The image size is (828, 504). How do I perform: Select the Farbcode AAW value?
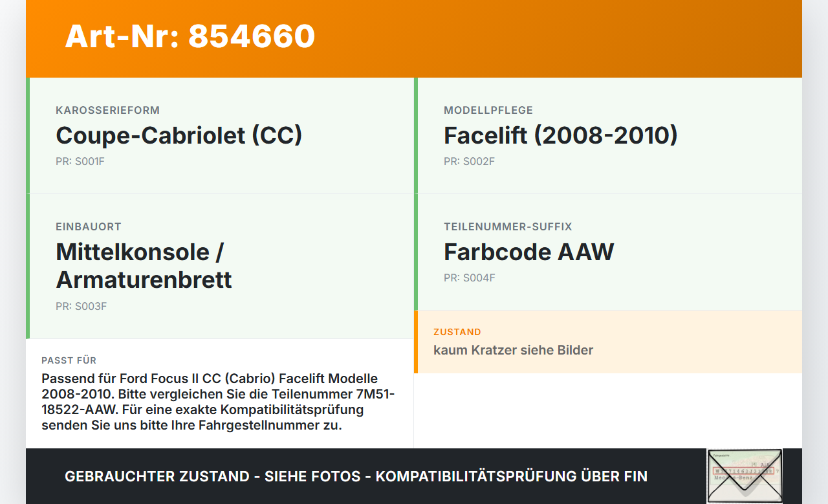[528, 252]
